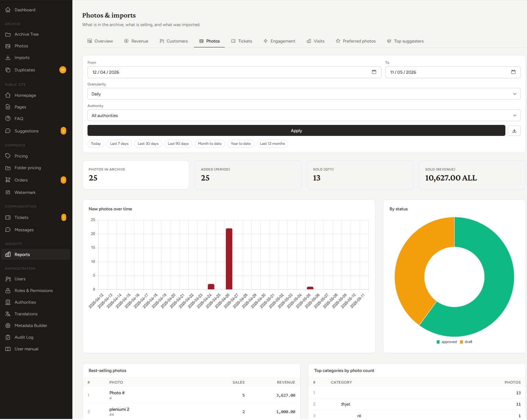Screen dimensions: 527x420
Task: Click the Orders badge showing 7
Action: [63, 180]
